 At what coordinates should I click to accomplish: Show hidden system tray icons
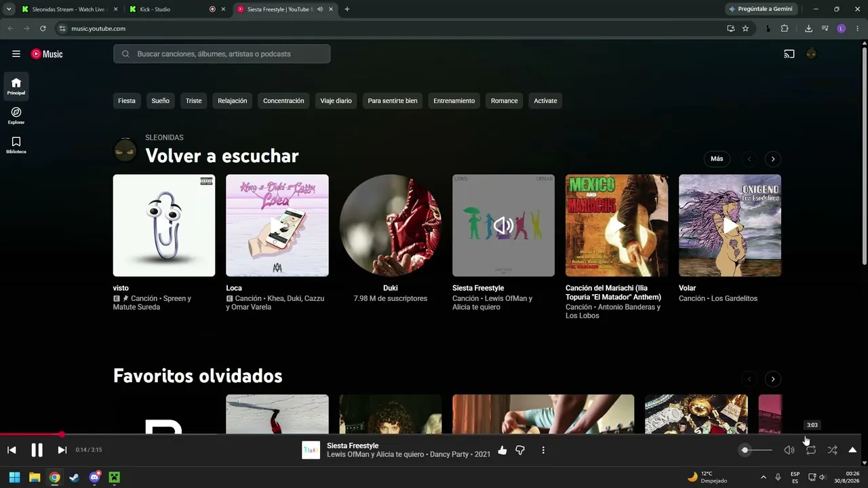tap(763, 477)
